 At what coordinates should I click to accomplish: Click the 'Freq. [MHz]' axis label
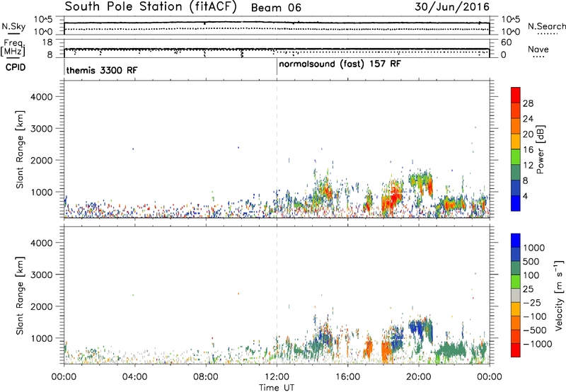[x=13, y=47]
